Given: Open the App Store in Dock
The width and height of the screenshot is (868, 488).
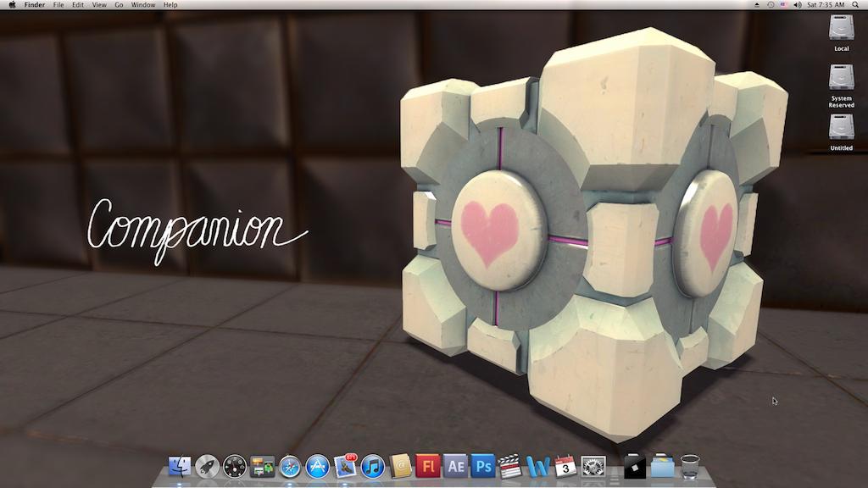Looking at the screenshot, I should tap(318, 467).
